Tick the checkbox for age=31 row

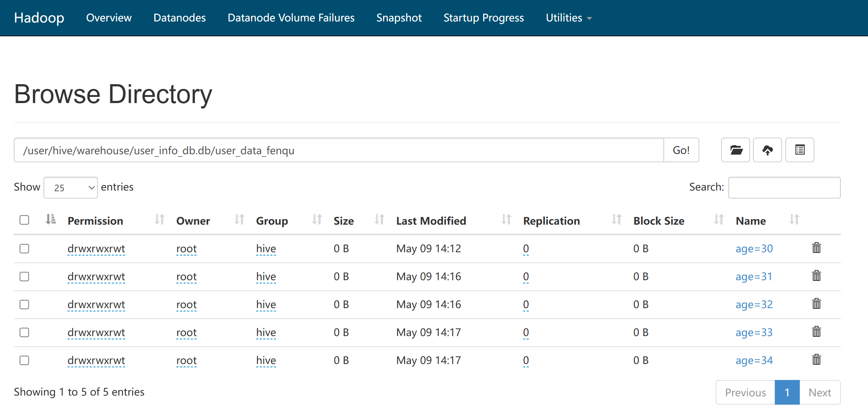pyautogui.click(x=24, y=277)
